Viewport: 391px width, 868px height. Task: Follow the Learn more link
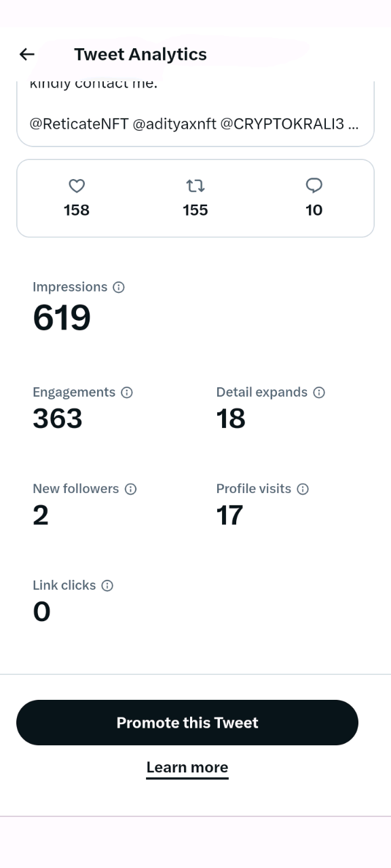click(187, 768)
